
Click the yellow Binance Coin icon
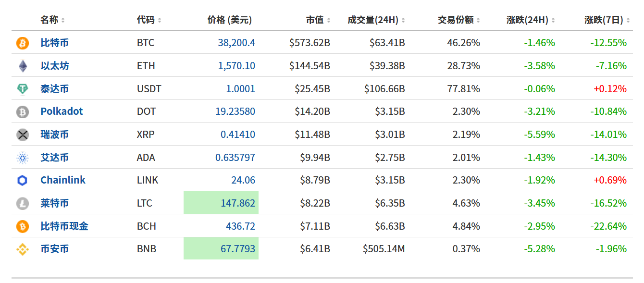click(x=23, y=249)
